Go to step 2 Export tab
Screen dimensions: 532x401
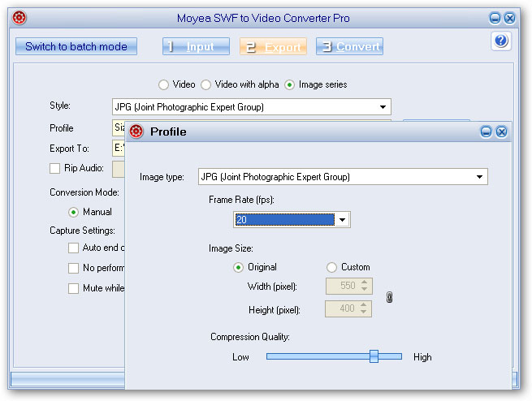point(273,46)
